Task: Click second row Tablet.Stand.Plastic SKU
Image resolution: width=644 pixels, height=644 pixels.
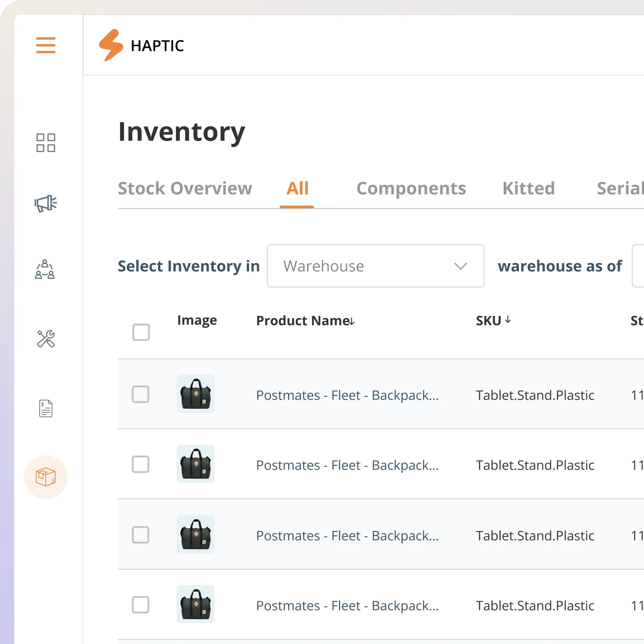Action: pyautogui.click(x=535, y=465)
